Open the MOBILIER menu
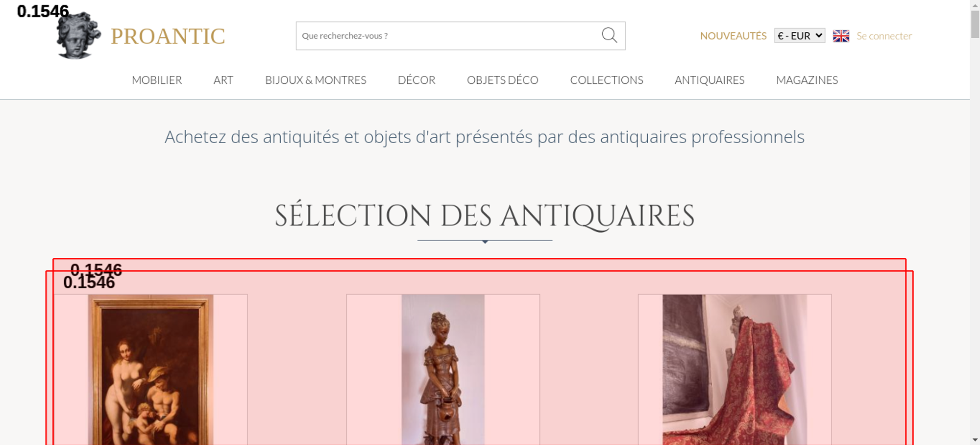The height and width of the screenshot is (445, 980). point(157,80)
